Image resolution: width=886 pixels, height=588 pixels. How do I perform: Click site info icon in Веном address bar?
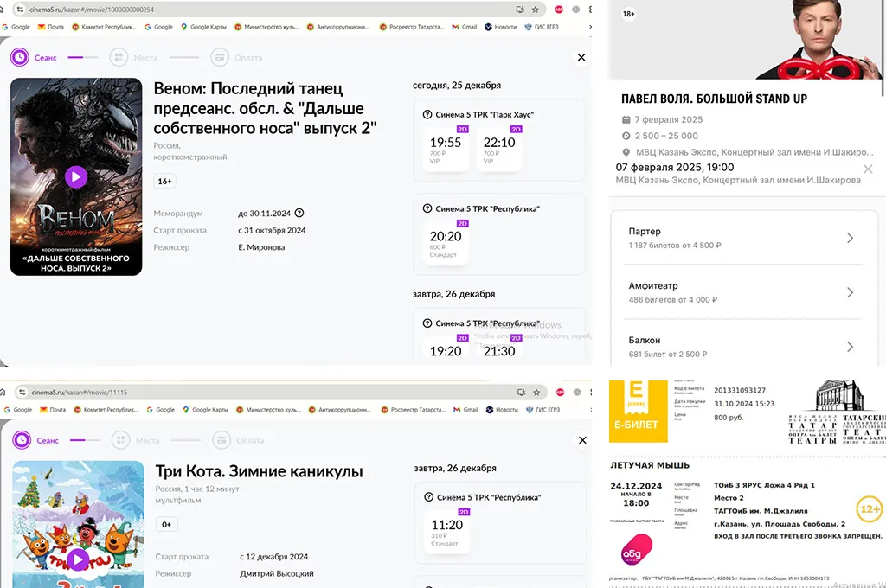click(x=21, y=10)
